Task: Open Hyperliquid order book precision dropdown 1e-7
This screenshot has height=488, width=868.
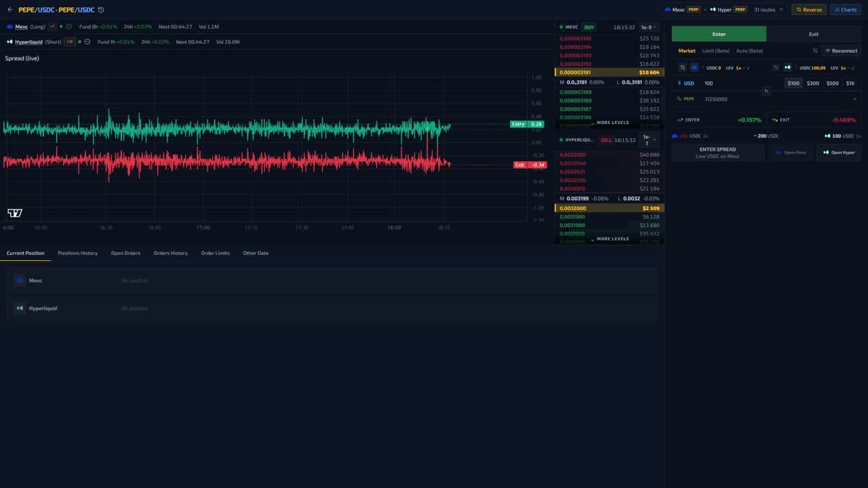Action: coord(648,140)
